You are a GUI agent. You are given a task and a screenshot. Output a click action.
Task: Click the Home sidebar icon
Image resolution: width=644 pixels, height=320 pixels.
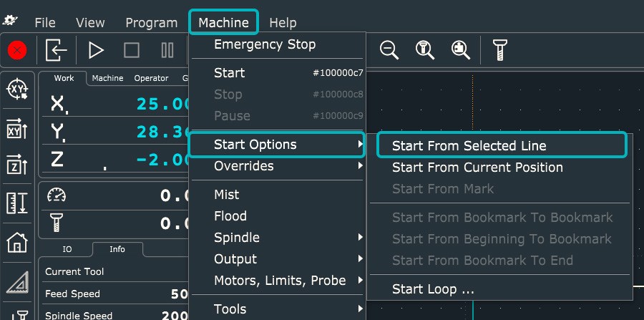click(17, 243)
